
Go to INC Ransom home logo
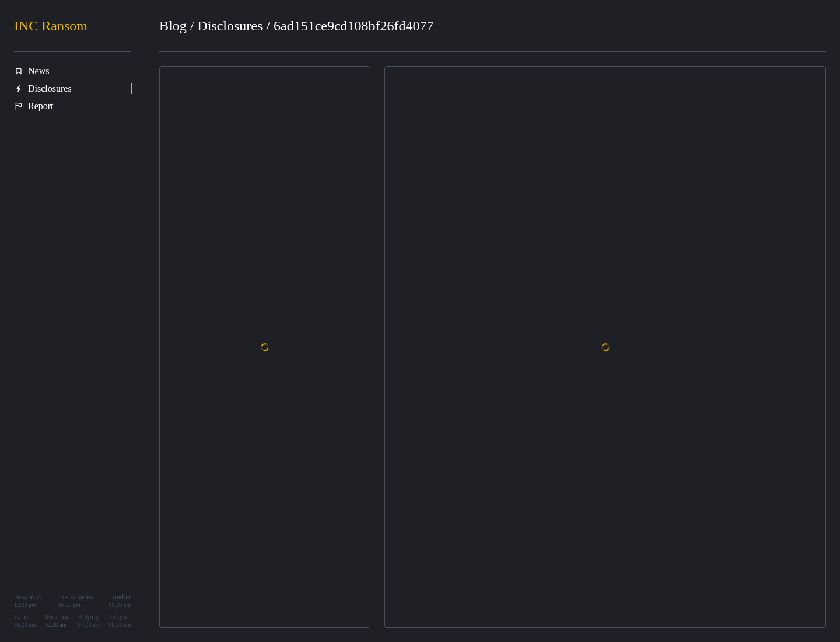coord(51,26)
